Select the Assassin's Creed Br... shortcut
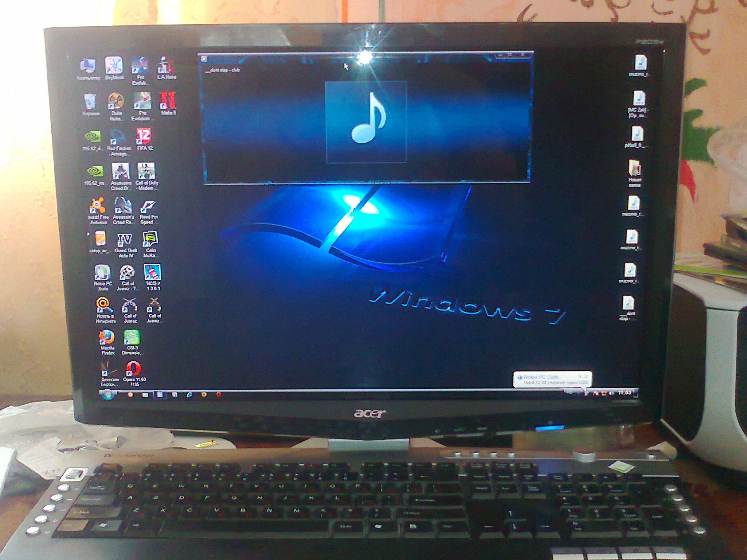 (121, 176)
